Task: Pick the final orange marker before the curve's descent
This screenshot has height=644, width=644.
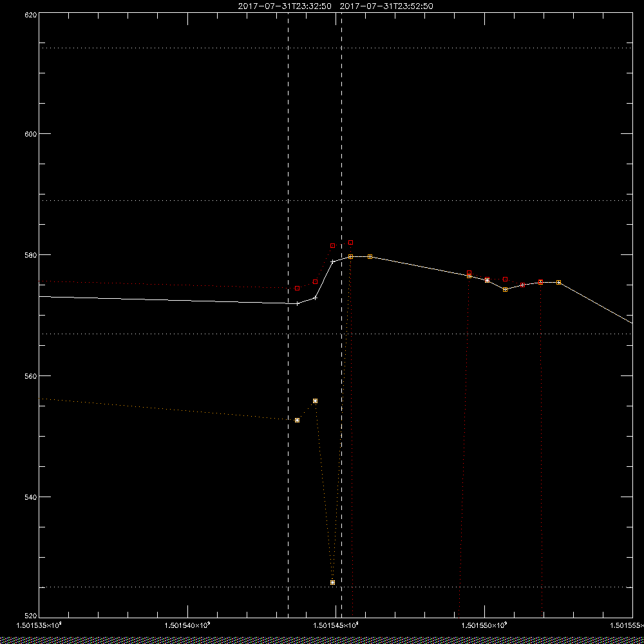Action: coord(558,282)
